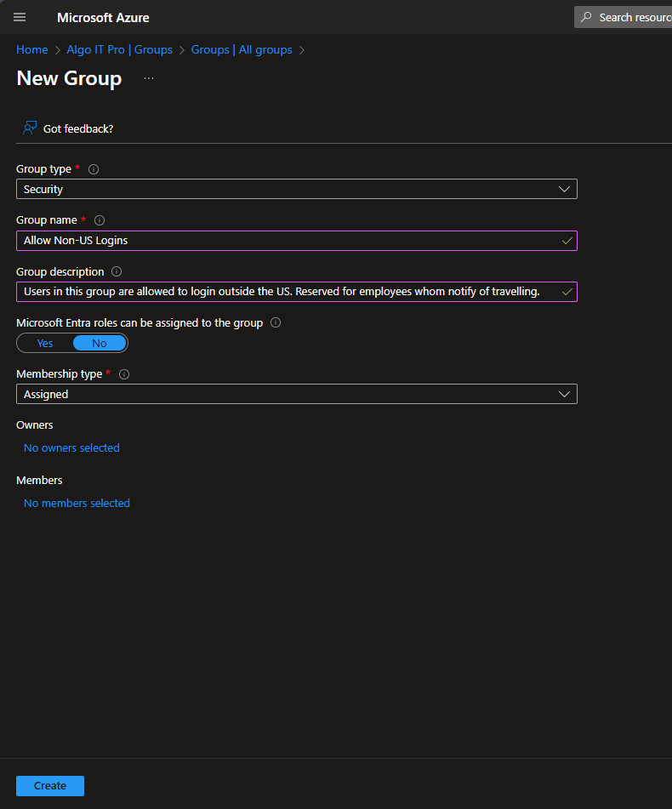The image size is (672, 809).
Task: Set Entra roles assignment to Yes
Action: (x=45, y=344)
